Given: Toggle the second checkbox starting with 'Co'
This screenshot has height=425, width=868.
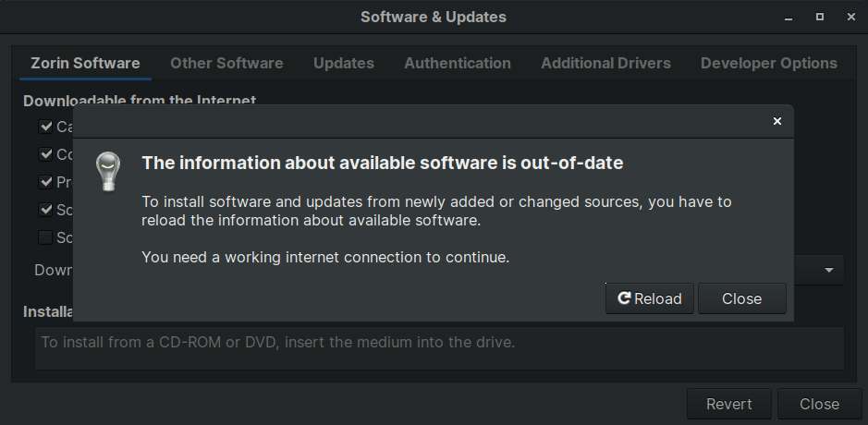Looking at the screenshot, I should (x=45, y=154).
